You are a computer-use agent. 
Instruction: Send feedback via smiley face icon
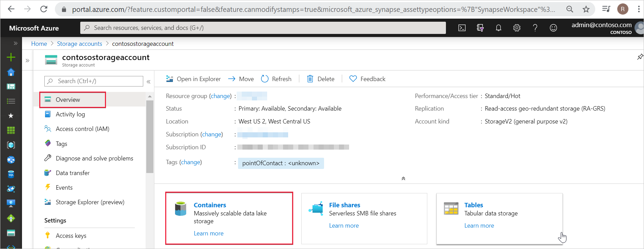pos(553,28)
